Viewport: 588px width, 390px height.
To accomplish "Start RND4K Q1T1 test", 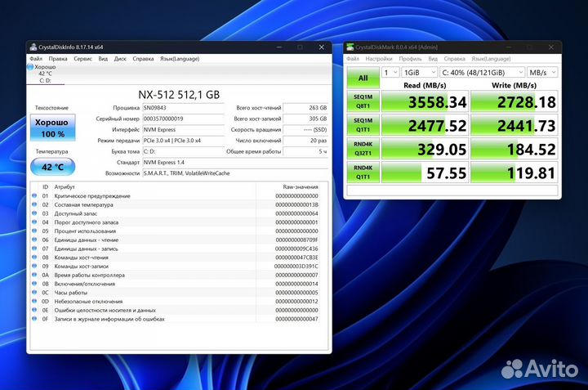I will pos(363,173).
